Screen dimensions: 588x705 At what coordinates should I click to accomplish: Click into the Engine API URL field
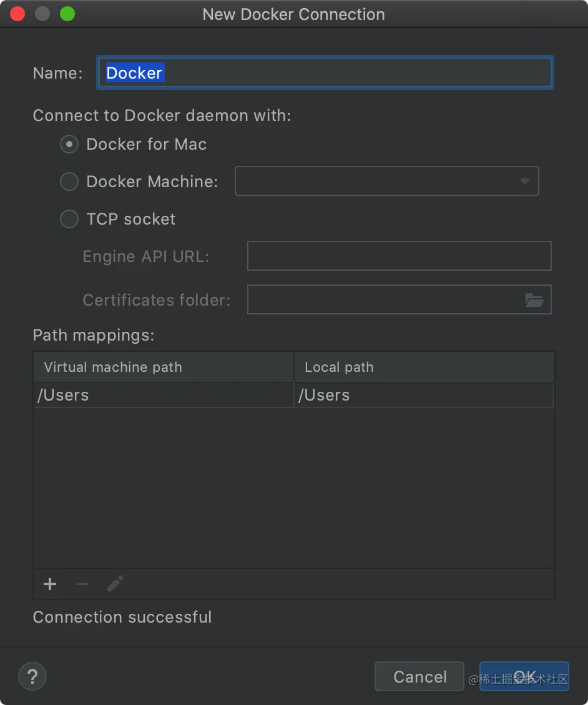click(x=399, y=256)
